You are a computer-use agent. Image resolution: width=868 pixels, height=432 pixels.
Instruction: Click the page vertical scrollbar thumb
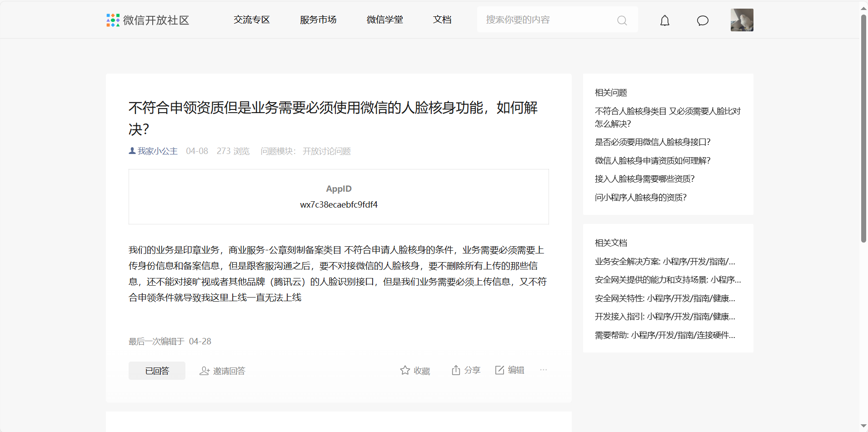tap(863, 129)
